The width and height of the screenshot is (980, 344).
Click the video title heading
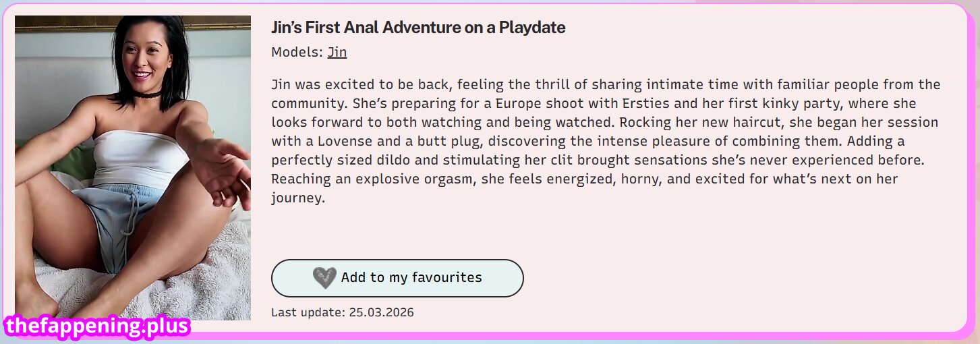418,28
